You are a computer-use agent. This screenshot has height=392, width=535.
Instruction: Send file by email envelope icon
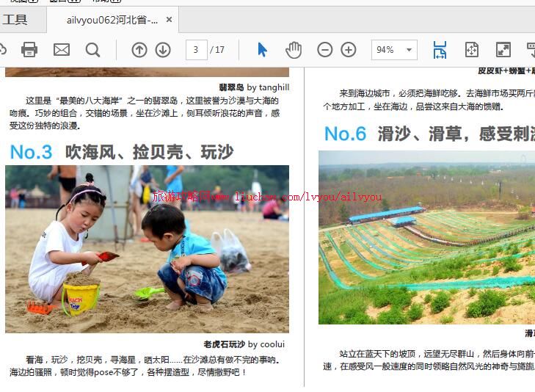tap(62, 50)
